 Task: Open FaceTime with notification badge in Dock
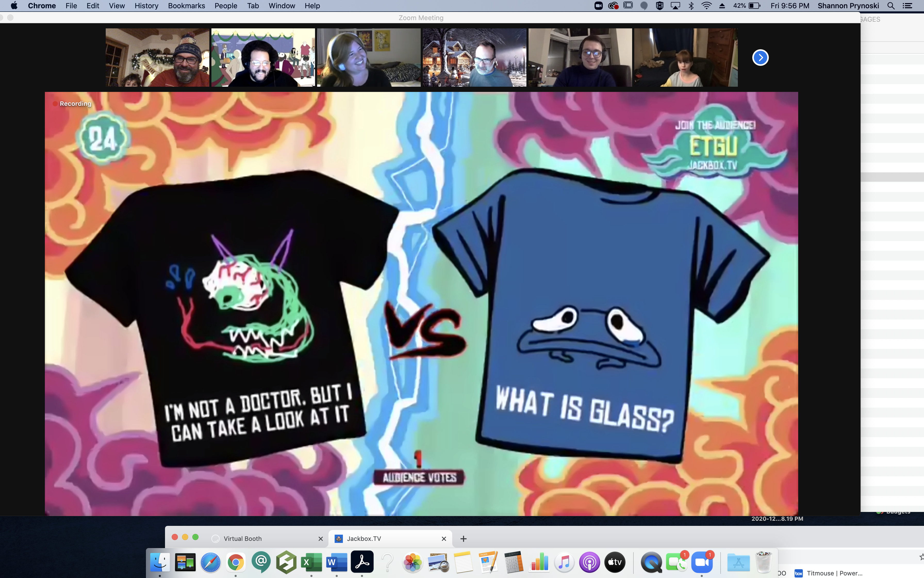pos(676,562)
